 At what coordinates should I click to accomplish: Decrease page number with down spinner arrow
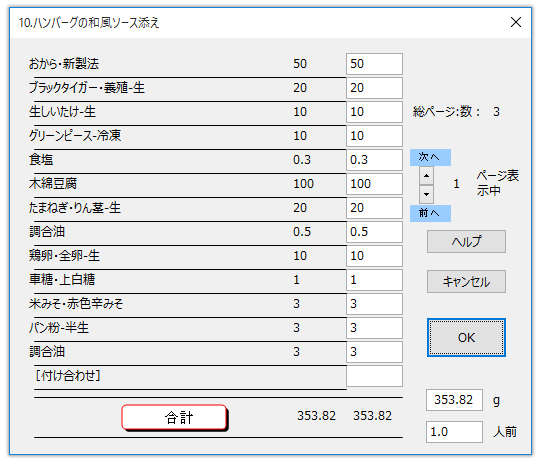coord(426,195)
